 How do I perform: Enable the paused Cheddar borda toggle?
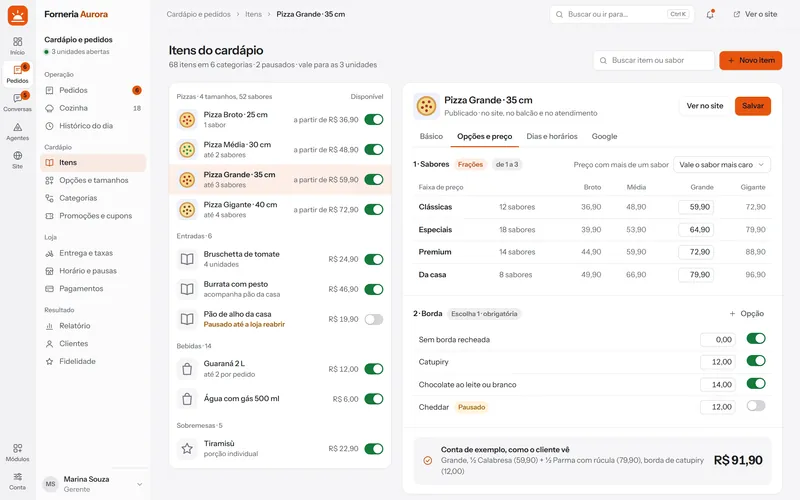(x=756, y=406)
